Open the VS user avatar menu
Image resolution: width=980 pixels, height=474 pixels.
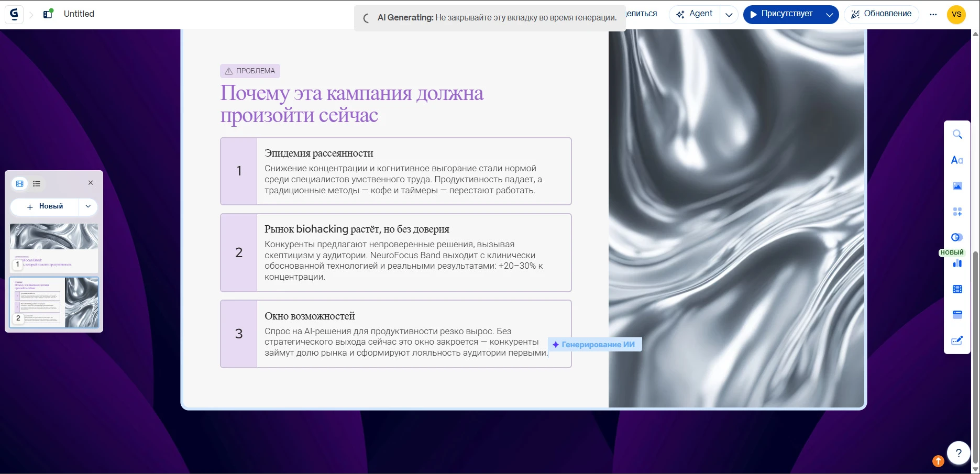pos(956,15)
